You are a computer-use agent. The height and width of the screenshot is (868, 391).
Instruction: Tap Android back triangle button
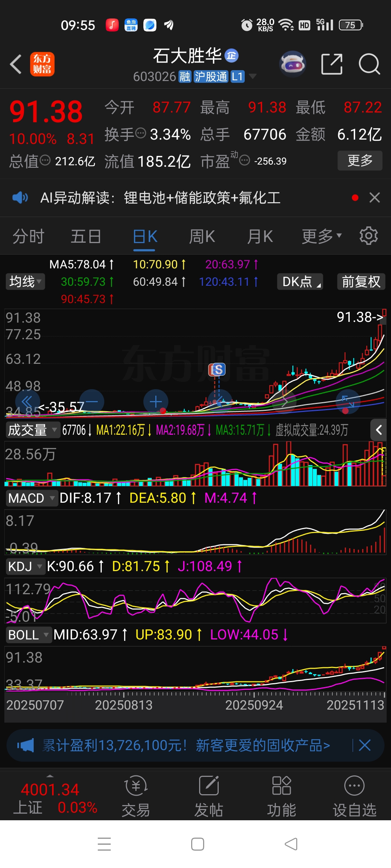(291, 844)
